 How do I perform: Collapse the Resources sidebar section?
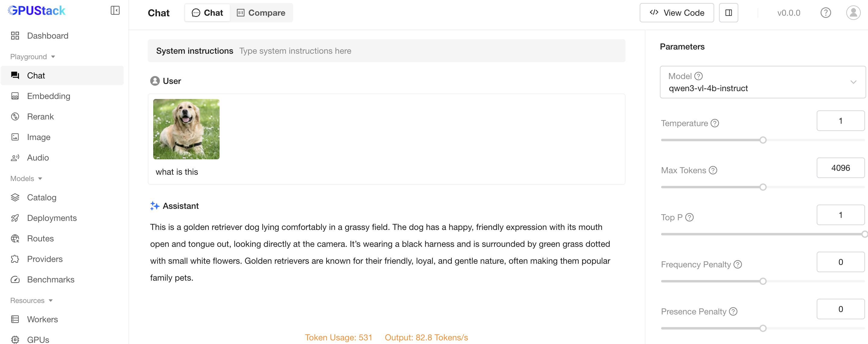point(51,300)
